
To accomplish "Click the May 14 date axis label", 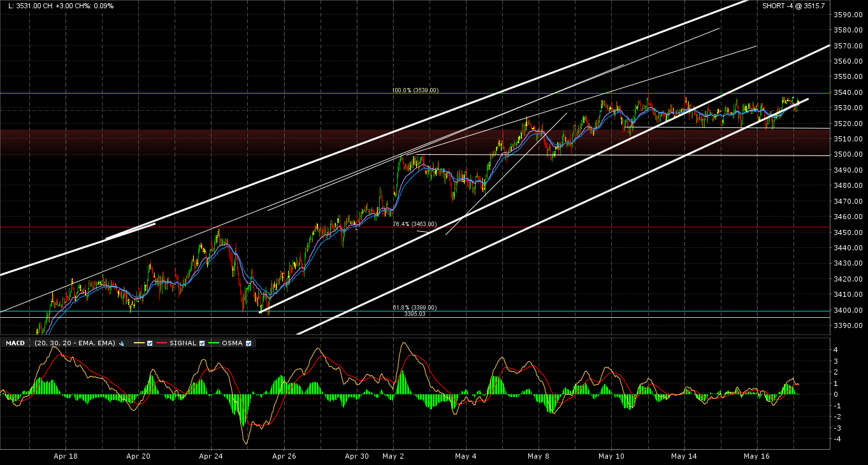I will point(684,456).
